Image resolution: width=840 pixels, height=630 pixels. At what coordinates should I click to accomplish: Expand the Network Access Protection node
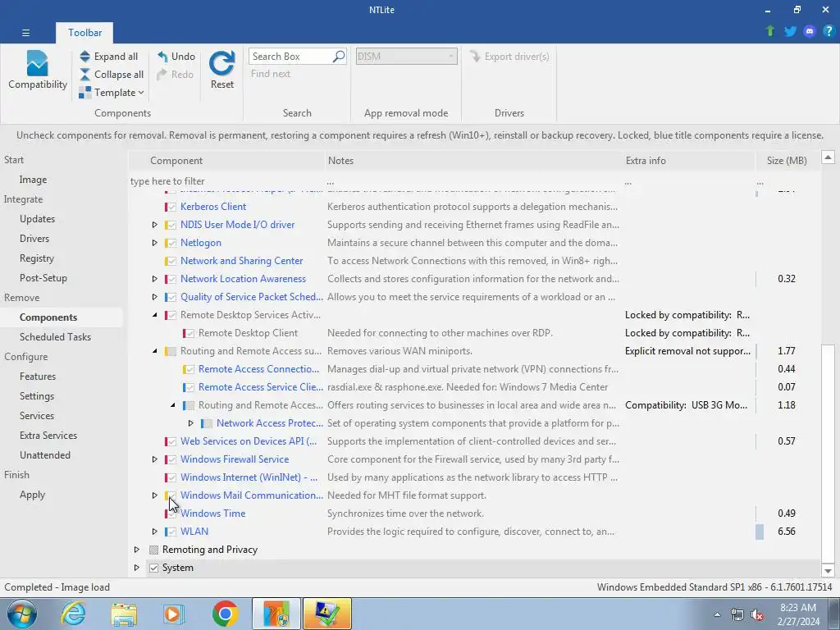coord(190,423)
